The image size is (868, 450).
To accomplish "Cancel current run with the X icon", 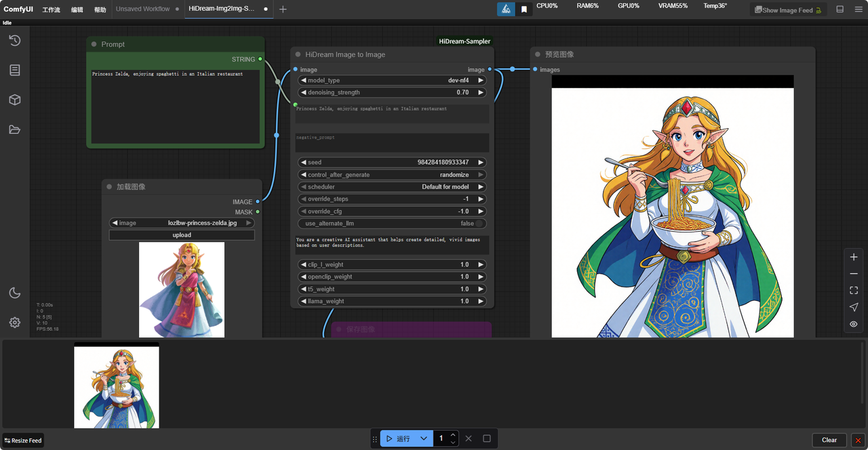I will coord(469,438).
